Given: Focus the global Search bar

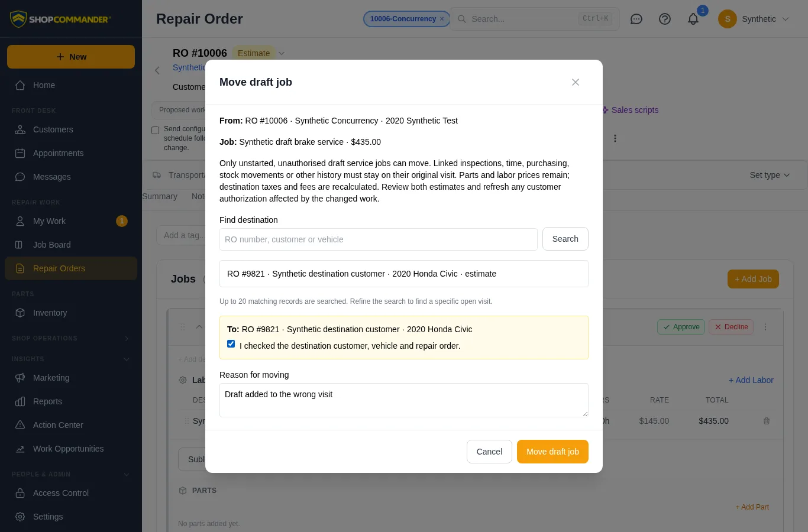Looking at the screenshot, I should [535, 19].
